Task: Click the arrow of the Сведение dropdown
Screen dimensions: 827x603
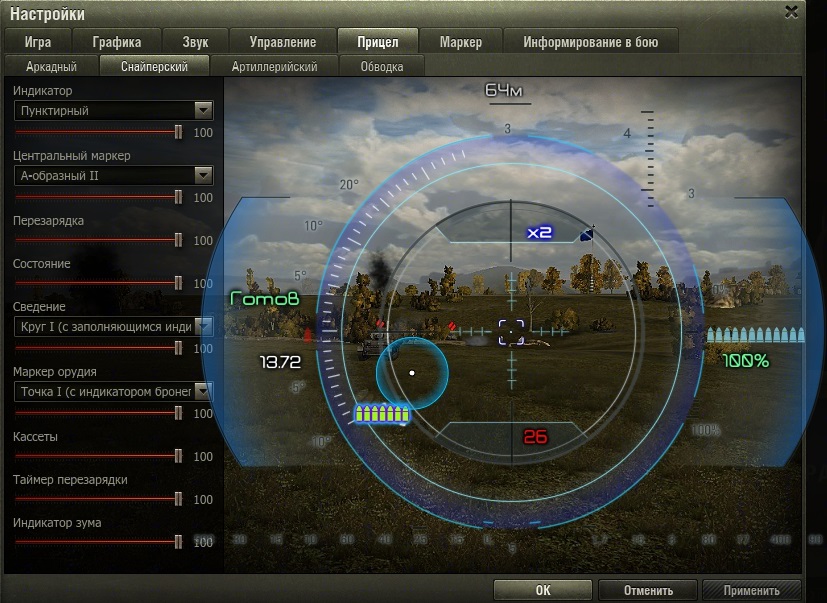Action: click(x=203, y=327)
